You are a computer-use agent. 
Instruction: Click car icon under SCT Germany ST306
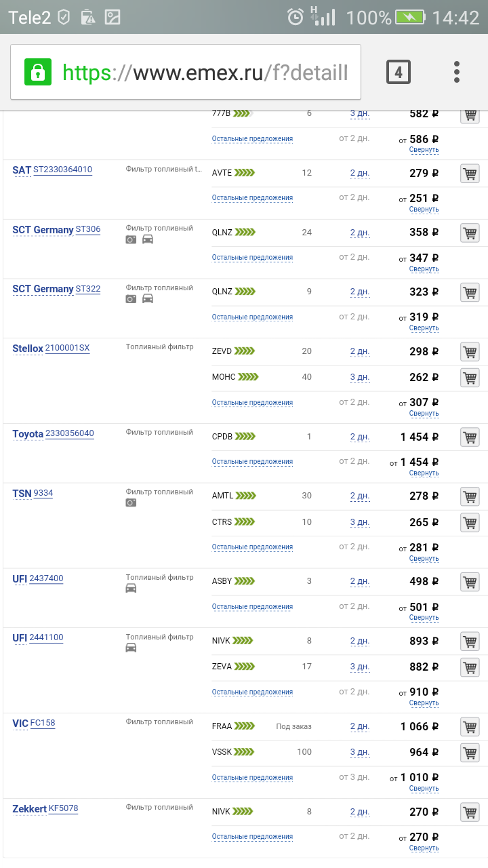tap(148, 239)
